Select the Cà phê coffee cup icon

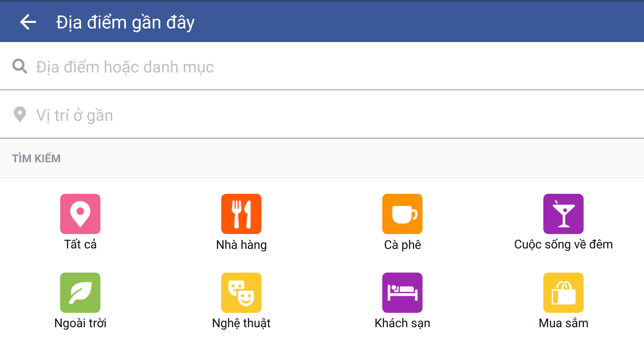tap(402, 214)
